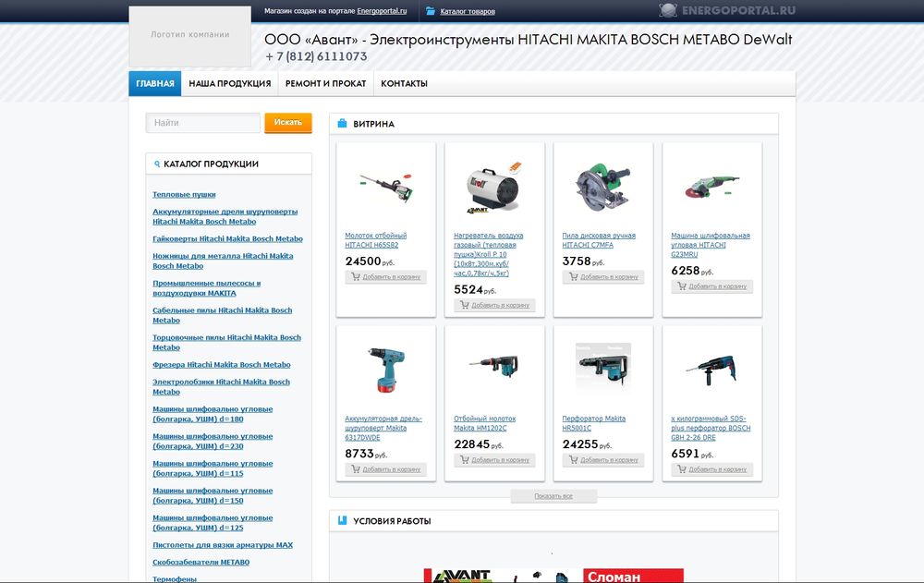Click the BOSCH GBH 2-26 DRE image

pyautogui.click(x=711, y=370)
